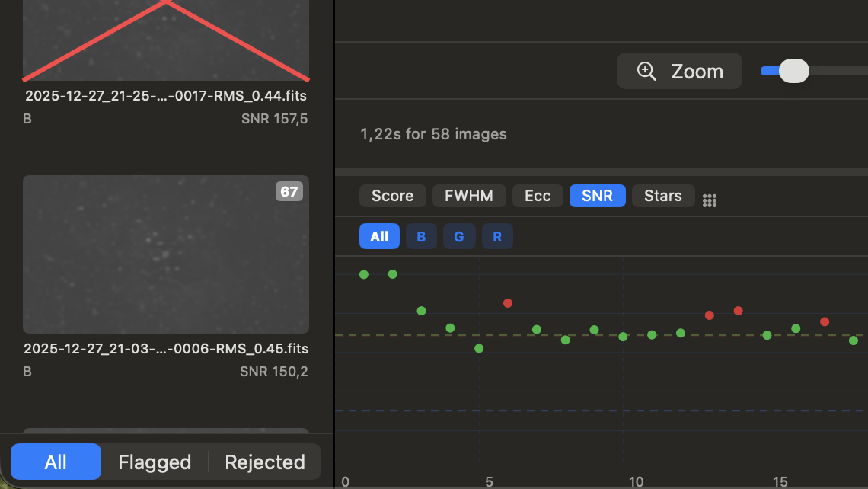
Task: Click the magnifier icon inside the Zoom button
Action: pyautogui.click(x=646, y=71)
